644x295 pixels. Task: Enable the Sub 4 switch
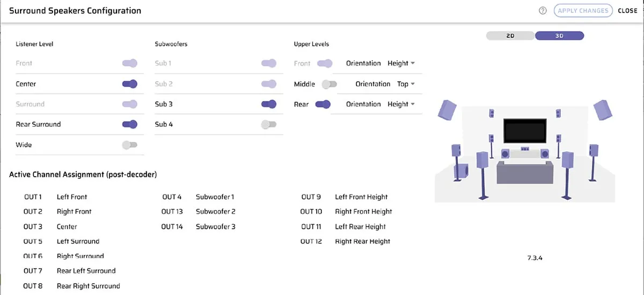coord(269,124)
